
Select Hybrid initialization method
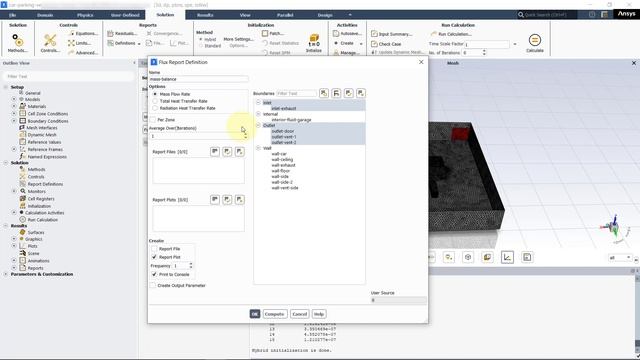pos(201,39)
